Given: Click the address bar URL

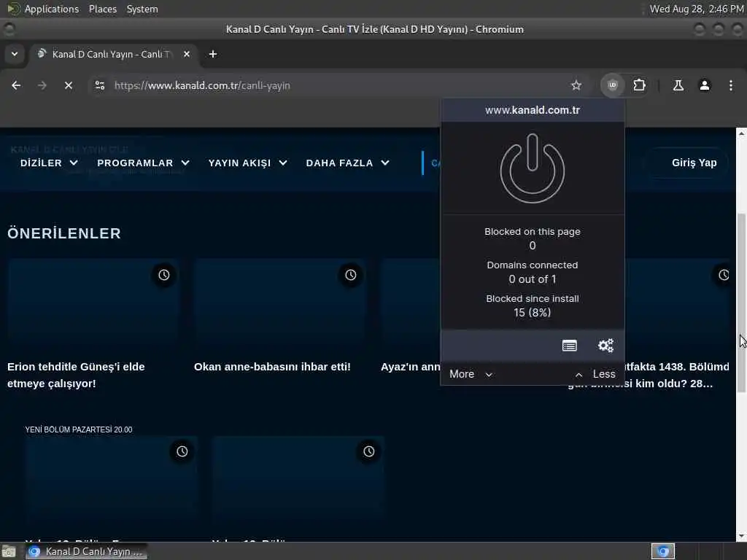Looking at the screenshot, I should (202, 86).
